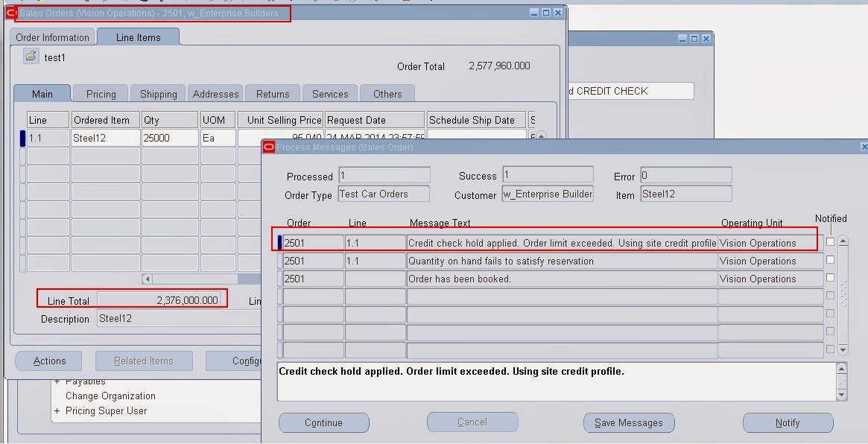Expand the Pricing Super User node

(x=57, y=410)
